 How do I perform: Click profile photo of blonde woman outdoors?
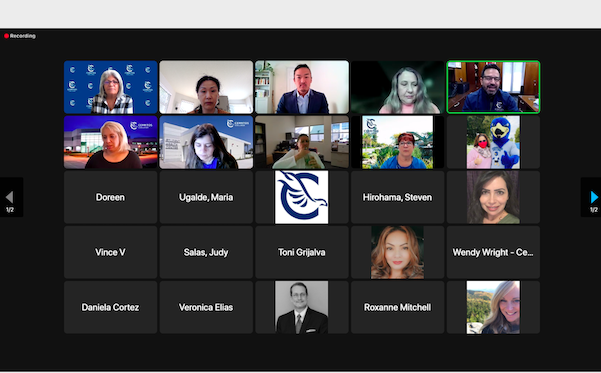[493, 307]
